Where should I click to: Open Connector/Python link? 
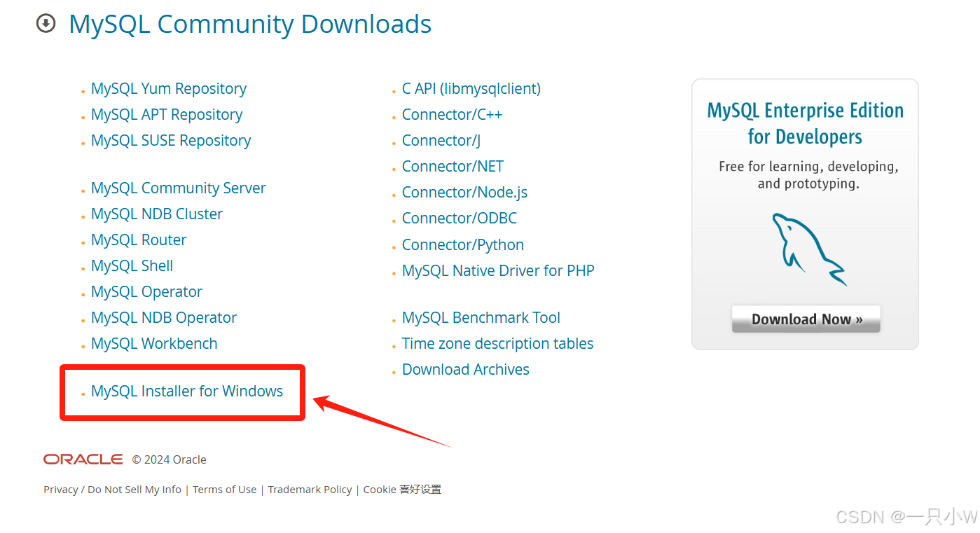tap(463, 245)
